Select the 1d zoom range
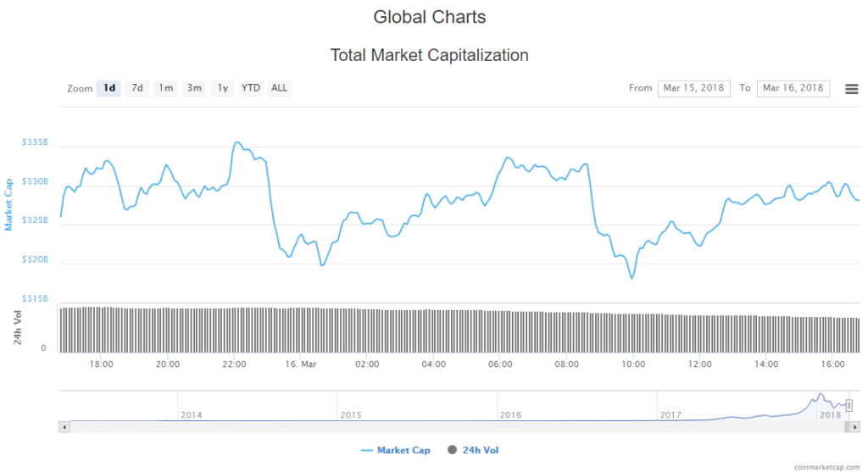The image size is (868, 472). 108,88
